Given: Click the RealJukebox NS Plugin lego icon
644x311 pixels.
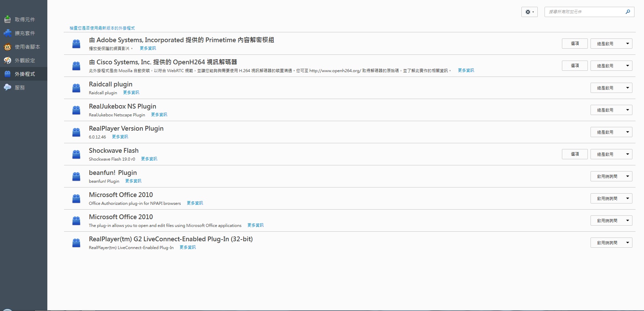Looking at the screenshot, I should click(x=76, y=110).
